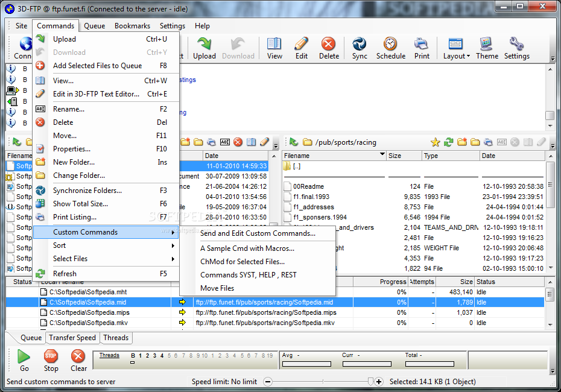Viewport: 561px width, 392px height.
Task: Choose Refresh in Commands menu
Action: tap(106, 274)
